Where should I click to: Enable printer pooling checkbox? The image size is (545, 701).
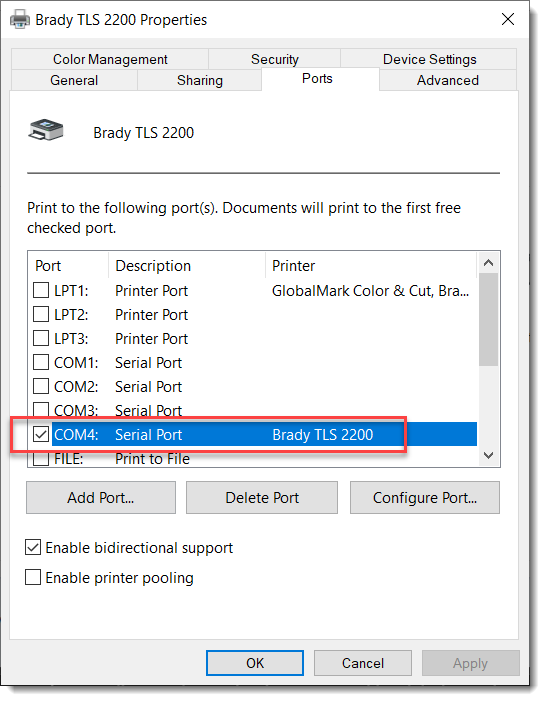tap(33, 578)
